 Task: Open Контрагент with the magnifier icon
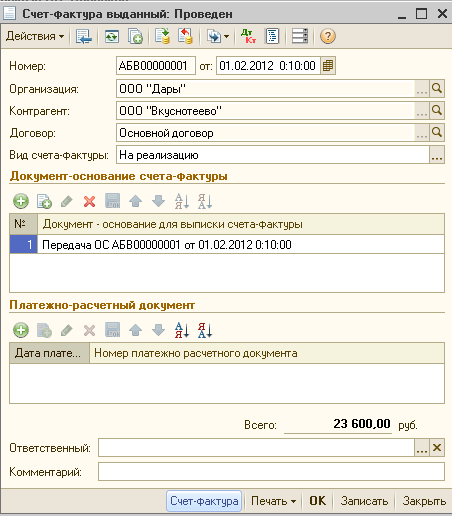pyautogui.click(x=437, y=111)
